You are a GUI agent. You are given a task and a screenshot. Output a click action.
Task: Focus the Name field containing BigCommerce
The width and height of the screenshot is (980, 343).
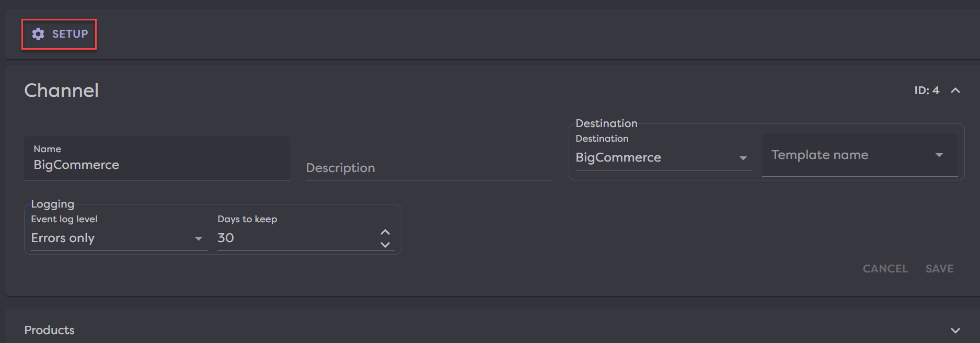coord(157,165)
